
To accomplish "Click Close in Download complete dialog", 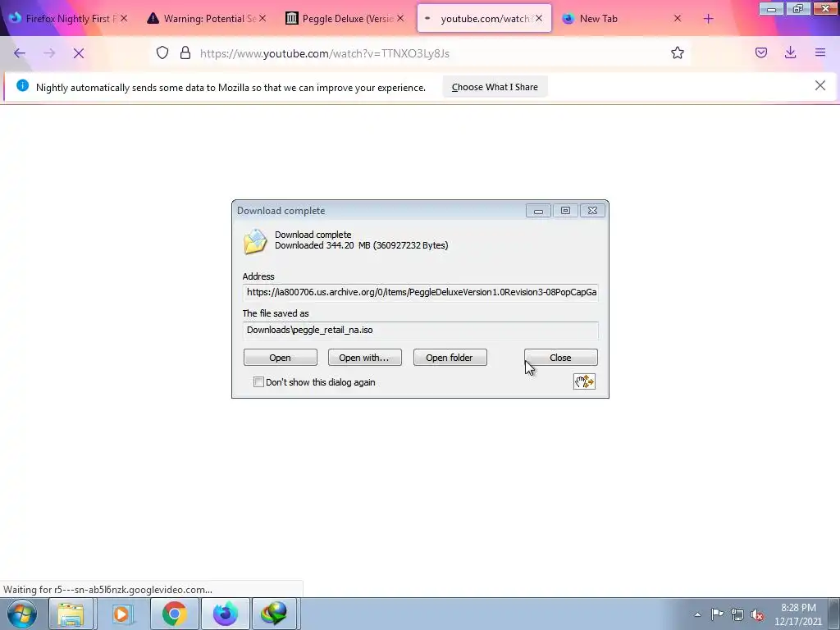I will click(x=560, y=358).
